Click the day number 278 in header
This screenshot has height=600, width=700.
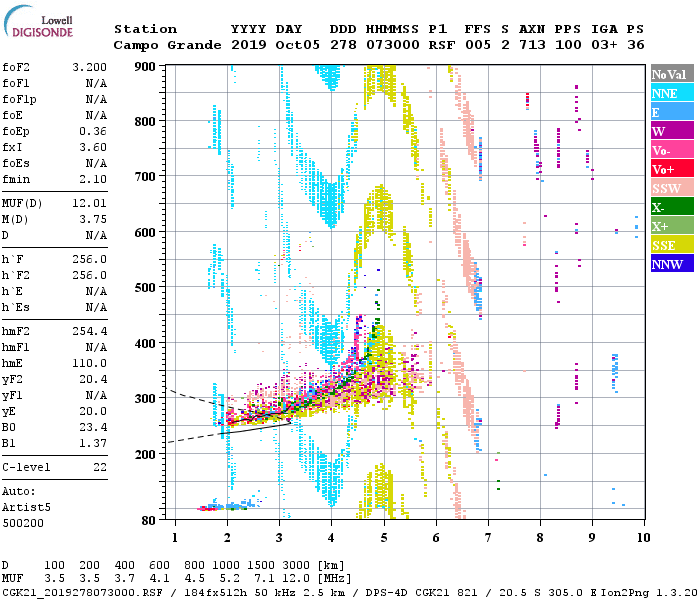[343, 45]
